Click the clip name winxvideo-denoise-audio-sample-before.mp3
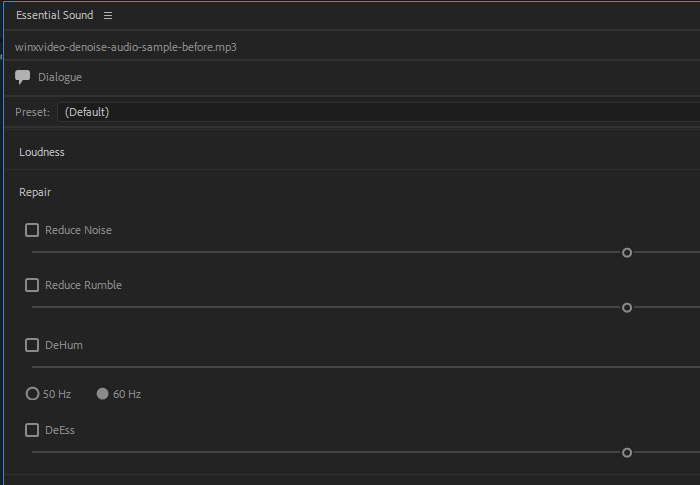Image resolution: width=700 pixels, height=485 pixels. coord(125,47)
